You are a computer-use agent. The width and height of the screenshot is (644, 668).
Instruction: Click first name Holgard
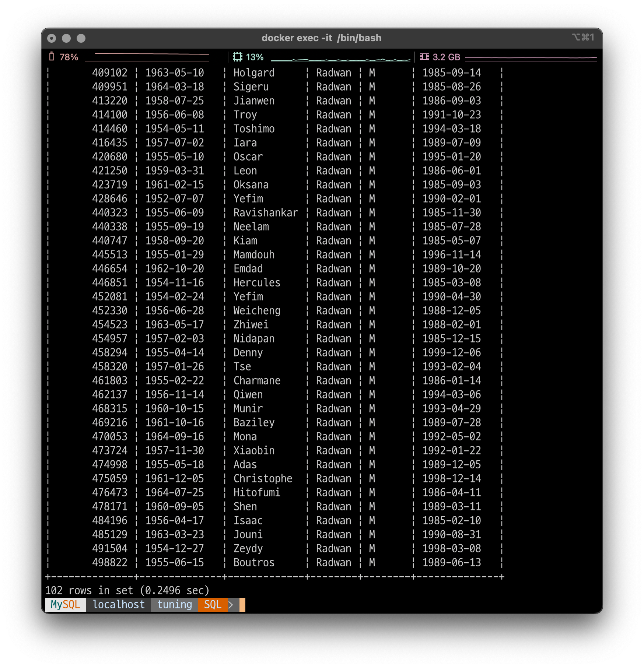click(x=254, y=73)
